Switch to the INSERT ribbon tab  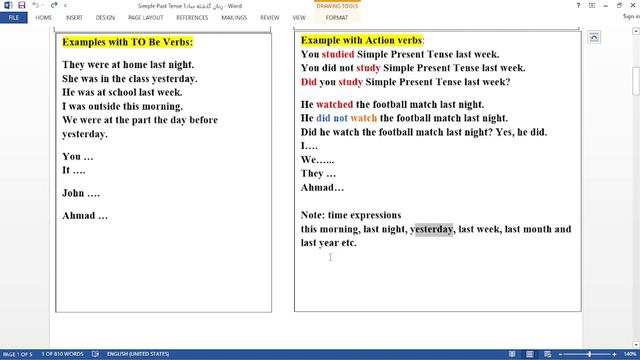tap(74, 18)
